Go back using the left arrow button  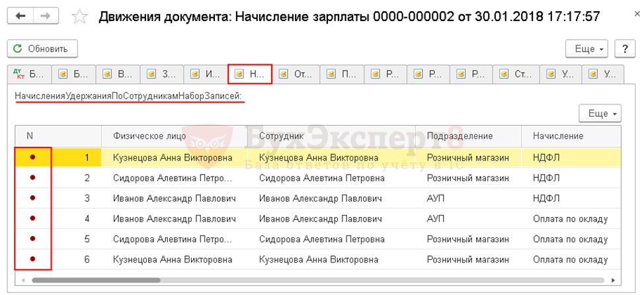pyautogui.click(x=20, y=16)
